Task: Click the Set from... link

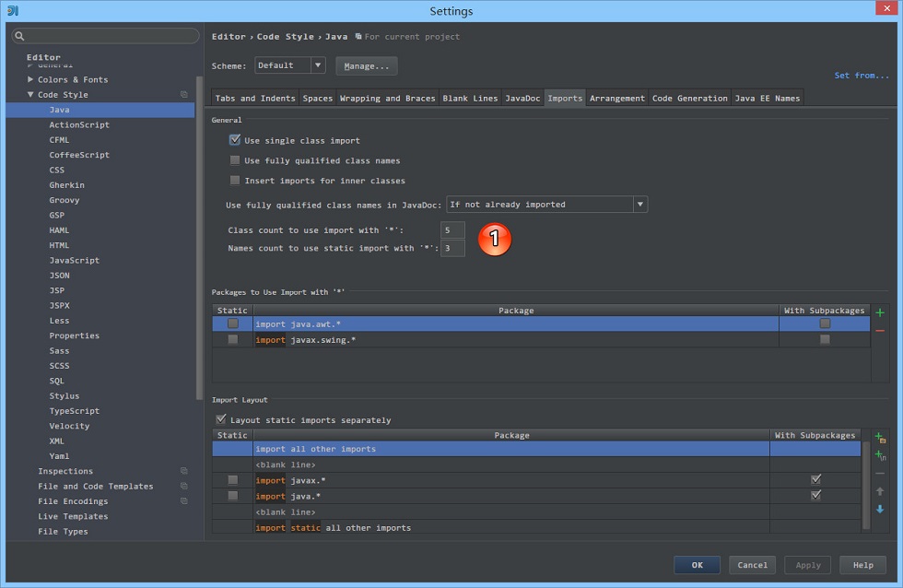Action: 862,76
